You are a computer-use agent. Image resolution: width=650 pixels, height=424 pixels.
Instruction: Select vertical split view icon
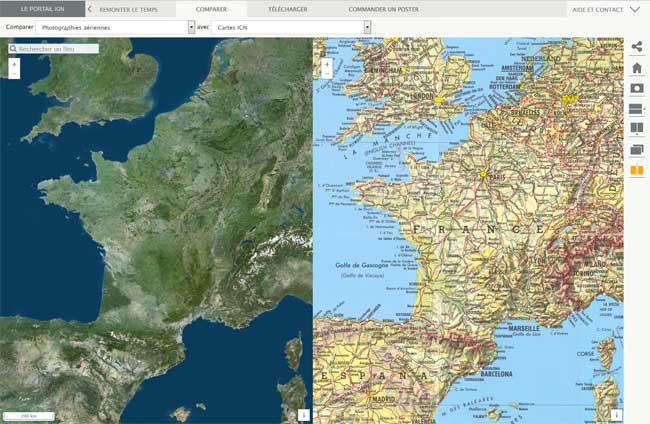pos(637,128)
